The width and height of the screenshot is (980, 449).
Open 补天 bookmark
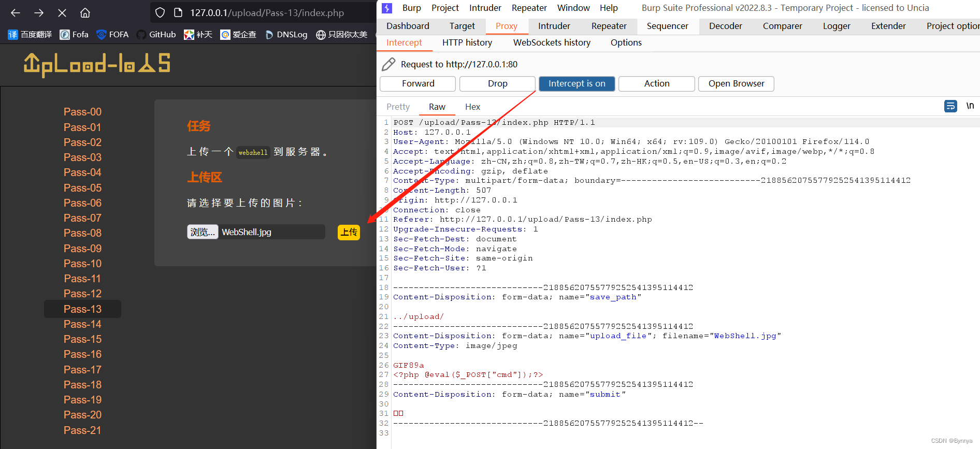[198, 35]
